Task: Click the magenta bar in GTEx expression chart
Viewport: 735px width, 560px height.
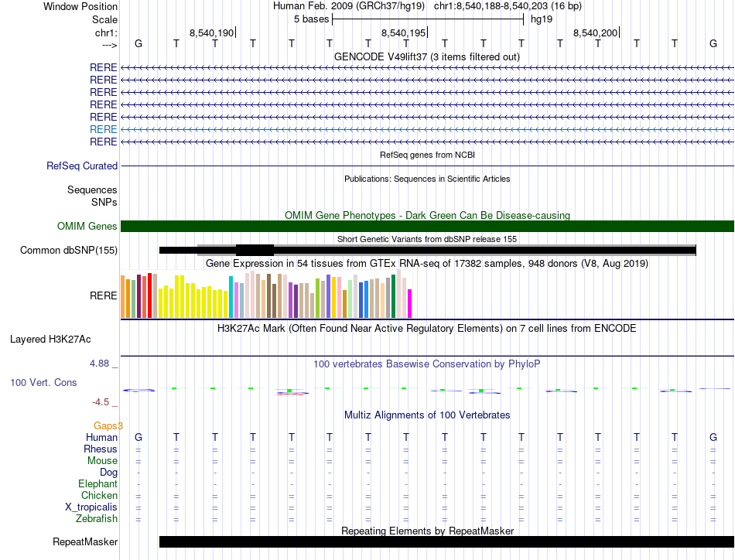Action: (x=410, y=304)
